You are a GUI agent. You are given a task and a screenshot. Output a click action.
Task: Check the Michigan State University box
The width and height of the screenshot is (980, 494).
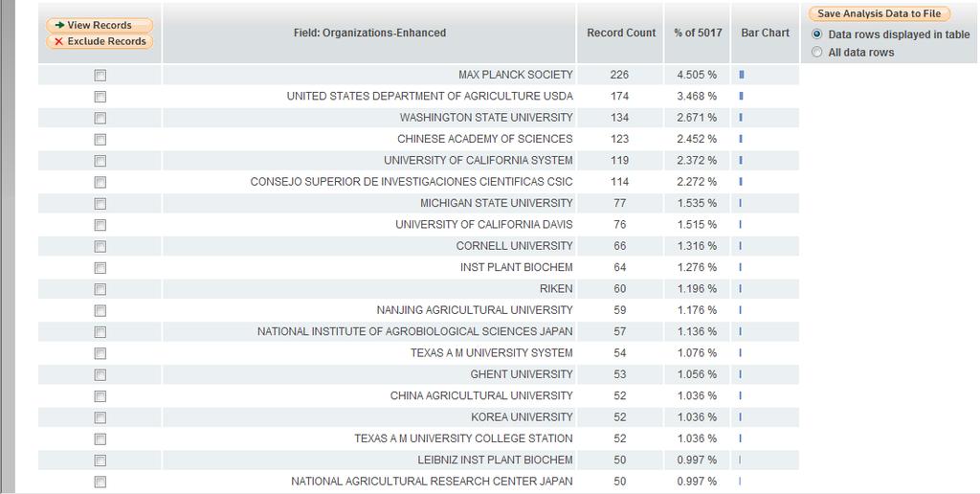100,203
